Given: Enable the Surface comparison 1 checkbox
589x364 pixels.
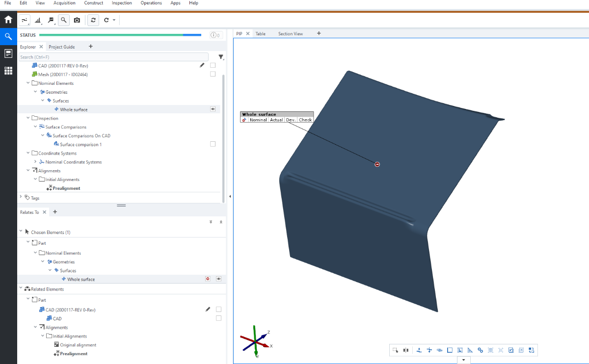Looking at the screenshot, I should coord(213,144).
